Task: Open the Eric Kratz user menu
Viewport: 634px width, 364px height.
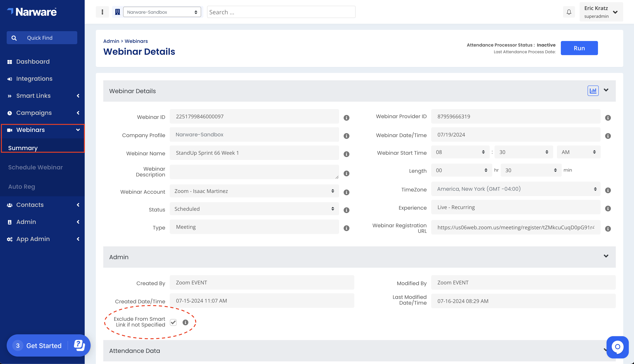Action: [601, 12]
